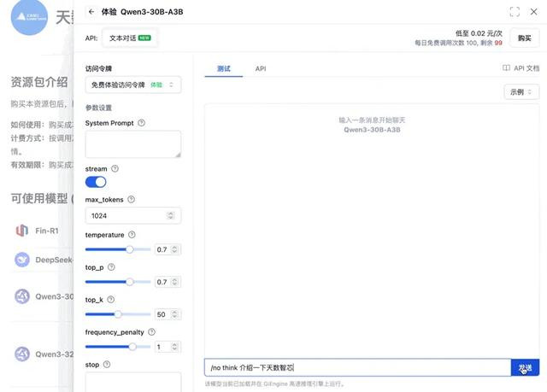Switch to the API tab
Screen dimensions: 547x392
(261, 68)
